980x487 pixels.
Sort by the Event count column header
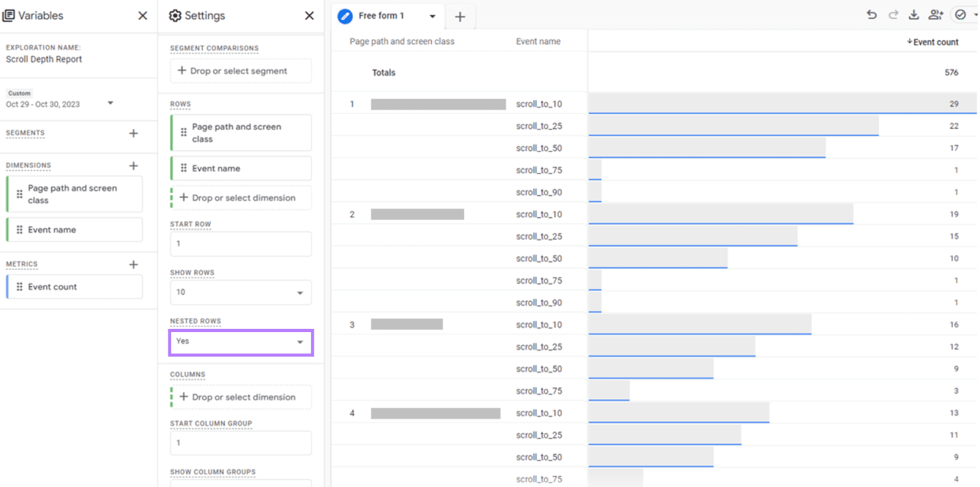935,42
